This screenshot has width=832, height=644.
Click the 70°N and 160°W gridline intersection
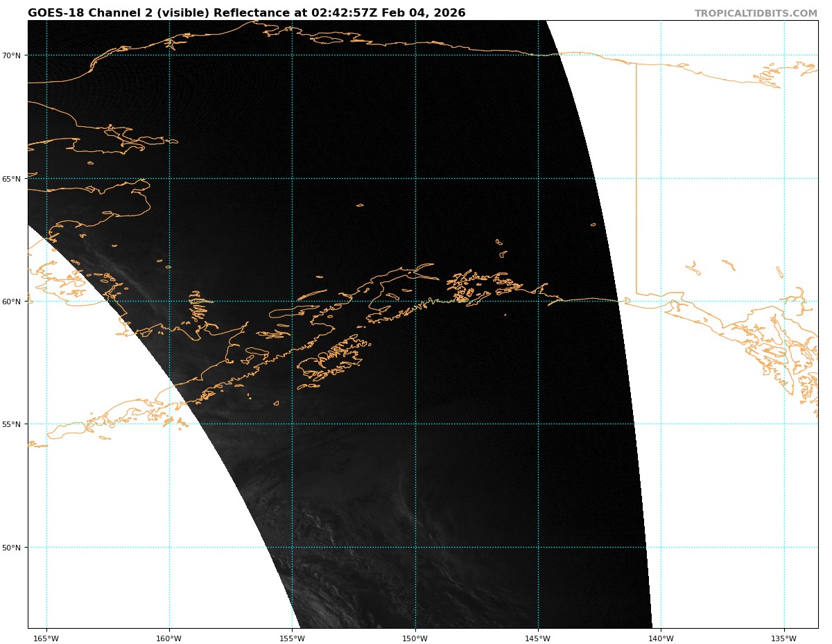coord(169,55)
